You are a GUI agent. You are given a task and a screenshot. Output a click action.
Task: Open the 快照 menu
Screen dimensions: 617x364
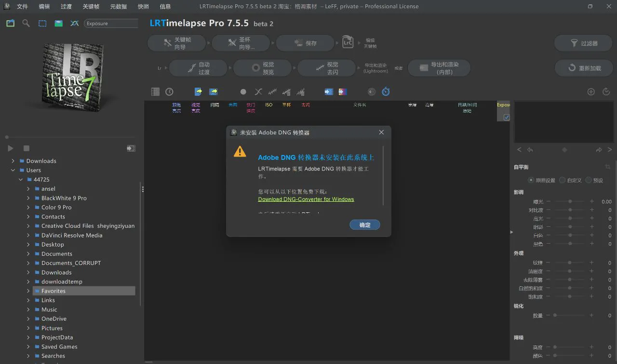tap(143, 6)
